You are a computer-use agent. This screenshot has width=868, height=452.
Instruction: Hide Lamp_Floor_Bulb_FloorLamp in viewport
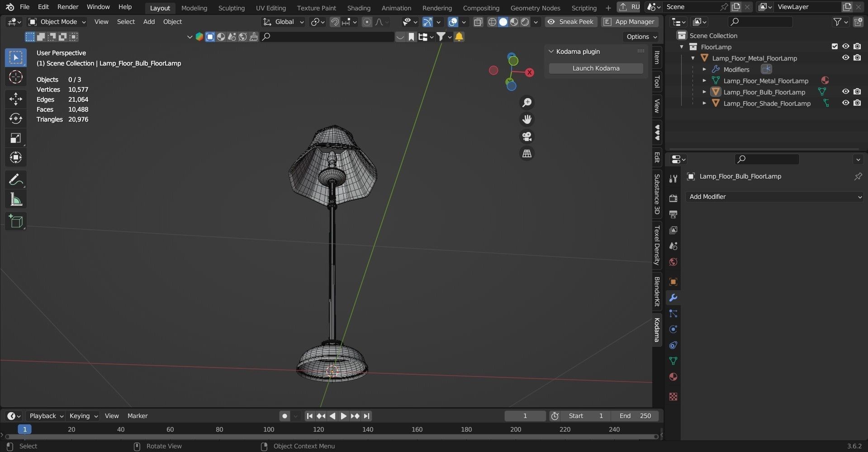845,92
